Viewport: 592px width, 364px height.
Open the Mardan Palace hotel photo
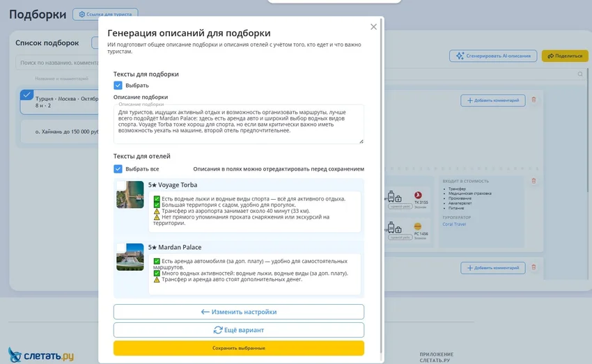(x=130, y=257)
